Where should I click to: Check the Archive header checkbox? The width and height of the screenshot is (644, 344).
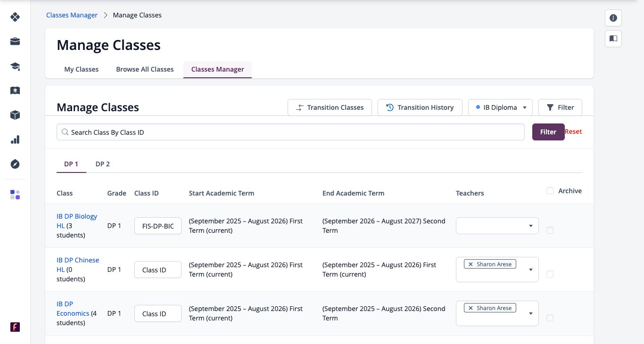coord(550,191)
